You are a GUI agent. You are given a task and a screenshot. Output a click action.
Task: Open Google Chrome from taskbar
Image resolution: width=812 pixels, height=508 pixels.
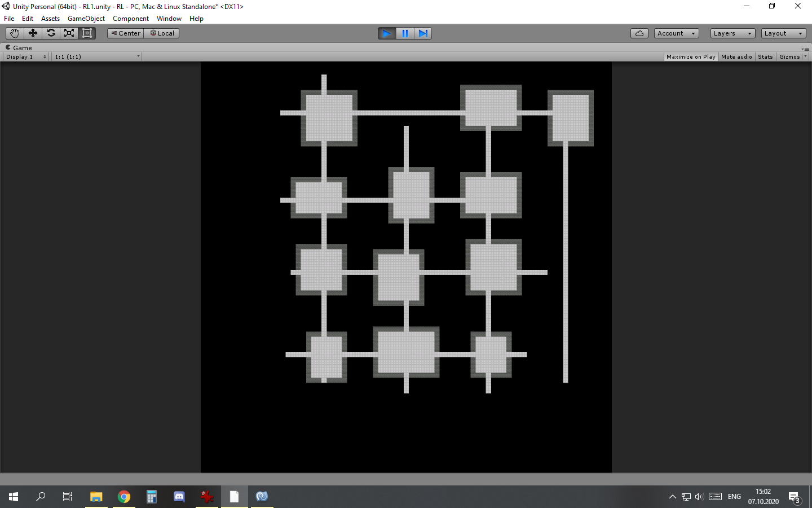point(123,497)
